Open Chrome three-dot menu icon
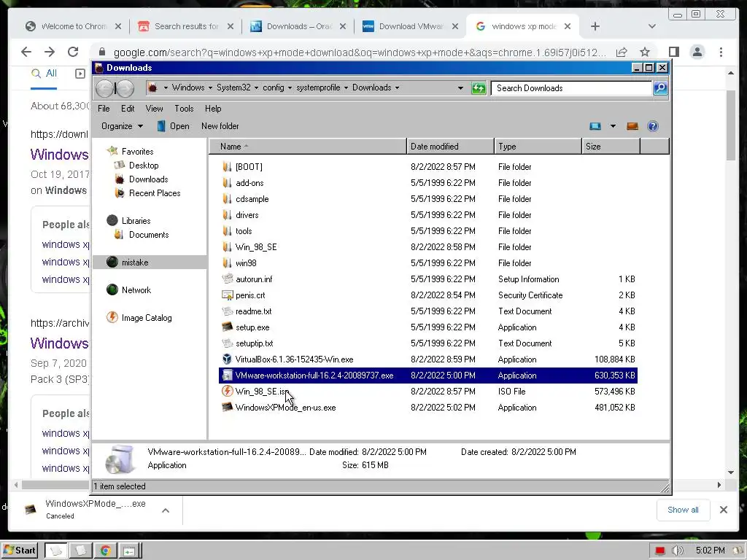 721,52
